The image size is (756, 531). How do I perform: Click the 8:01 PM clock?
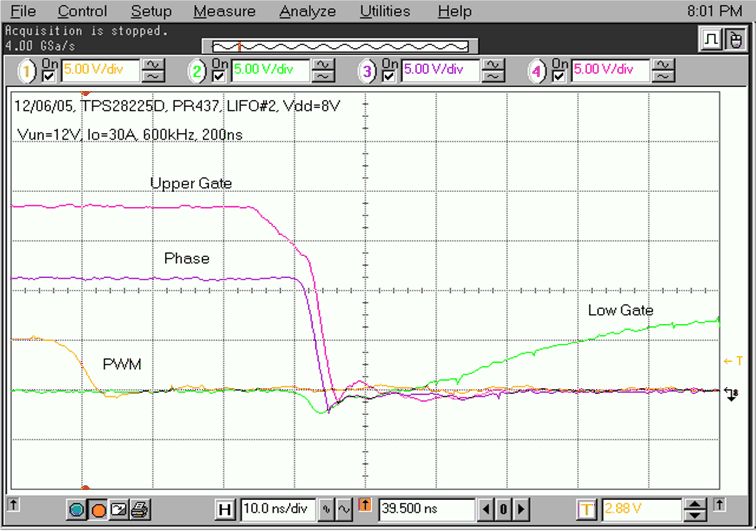click(x=715, y=11)
